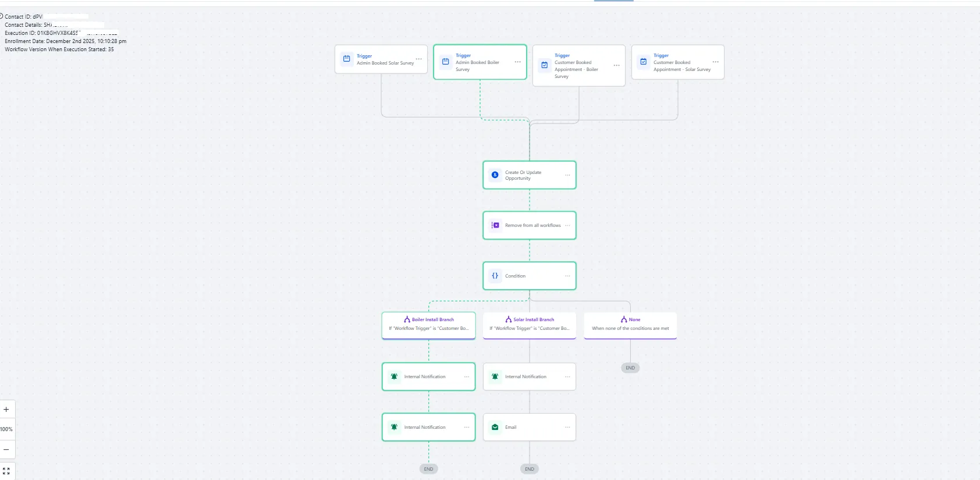Click the 'When none of the conditions are met' text
This screenshot has height=480, width=980.
coord(630,329)
